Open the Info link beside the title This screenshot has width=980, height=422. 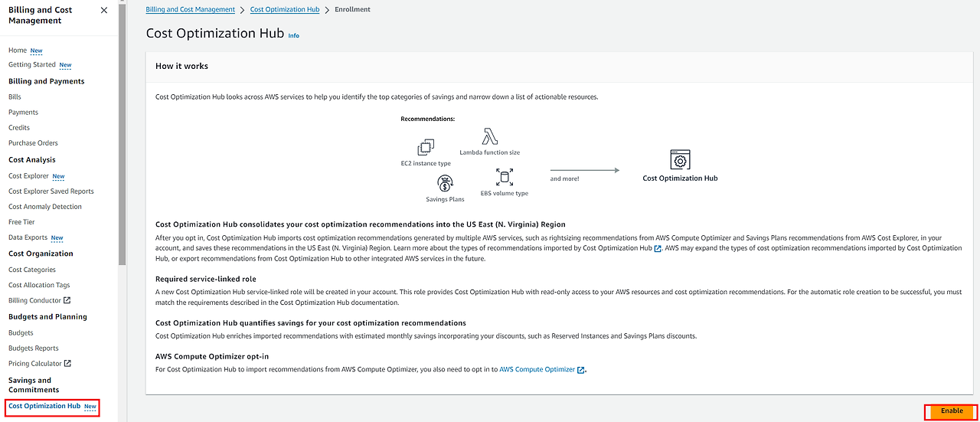pos(294,35)
